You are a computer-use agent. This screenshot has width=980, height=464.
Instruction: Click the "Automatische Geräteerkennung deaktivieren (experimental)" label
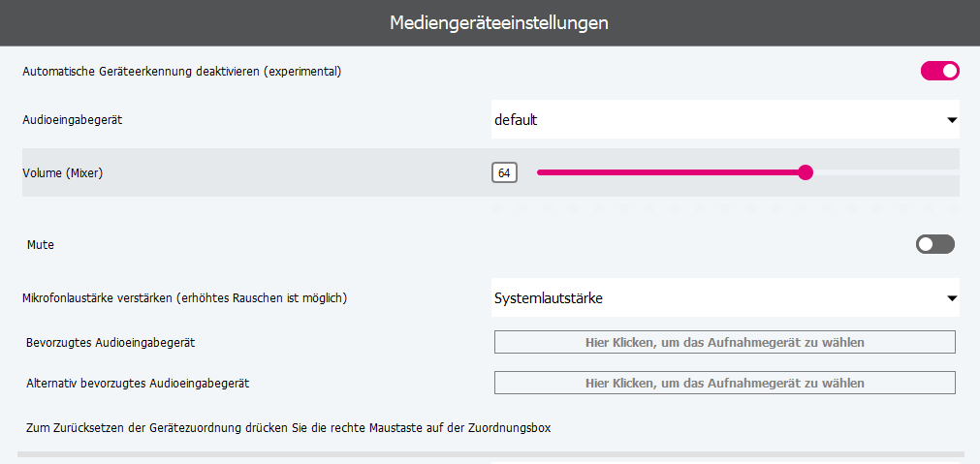pyautogui.click(x=181, y=72)
